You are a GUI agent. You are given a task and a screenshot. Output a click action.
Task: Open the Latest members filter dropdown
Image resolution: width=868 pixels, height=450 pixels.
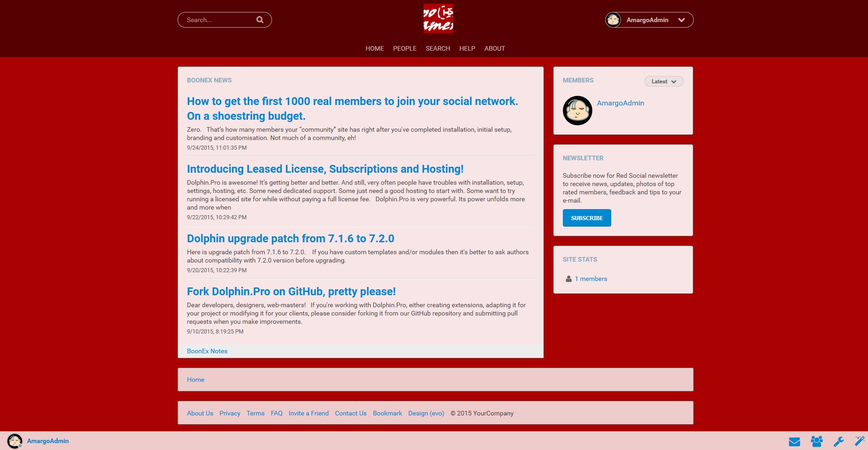663,82
